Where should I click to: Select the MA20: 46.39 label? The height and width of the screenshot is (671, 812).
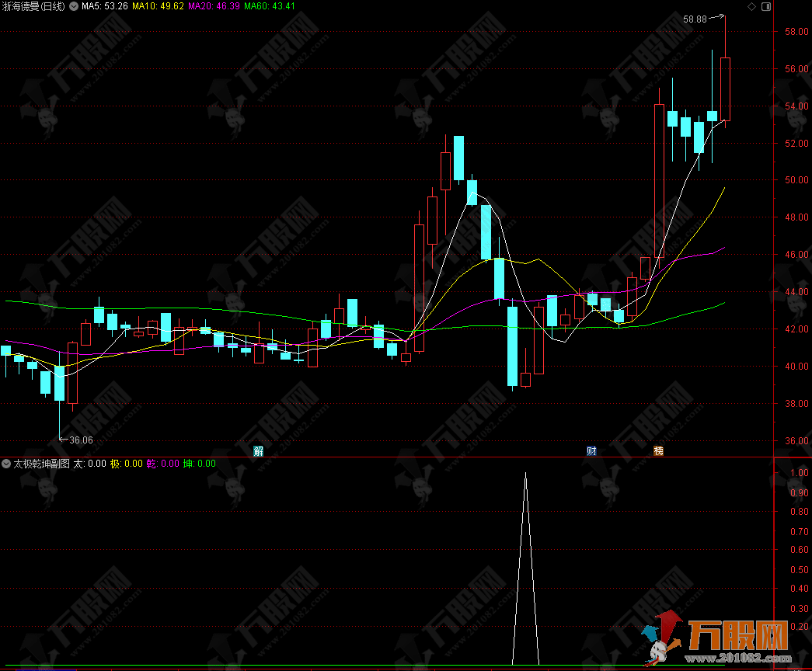tap(214, 6)
